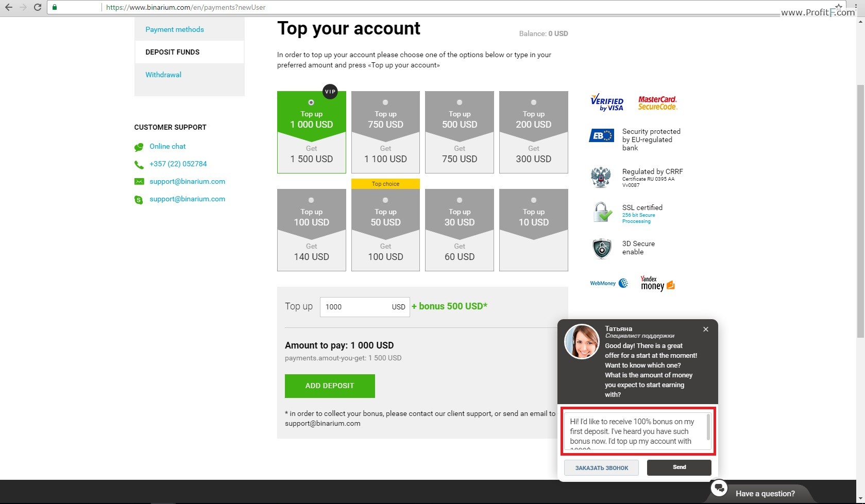Click the chat message text box
The height and width of the screenshot is (504, 865).
[638, 431]
